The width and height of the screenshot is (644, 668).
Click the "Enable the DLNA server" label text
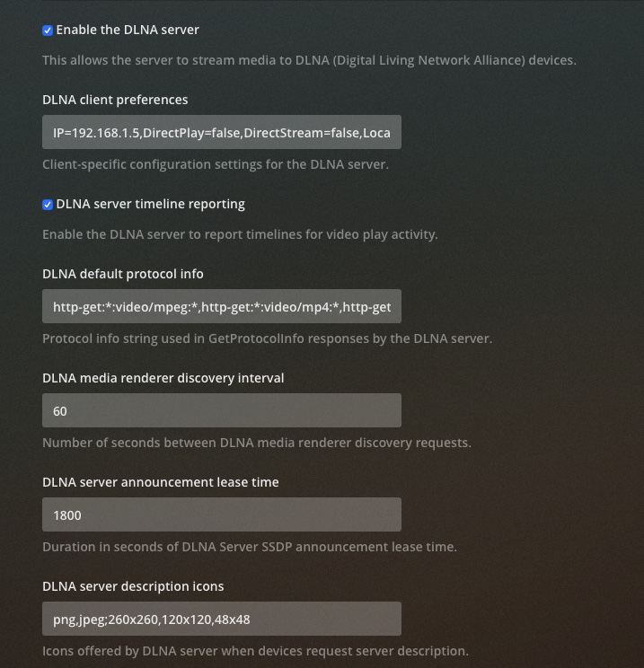click(128, 30)
